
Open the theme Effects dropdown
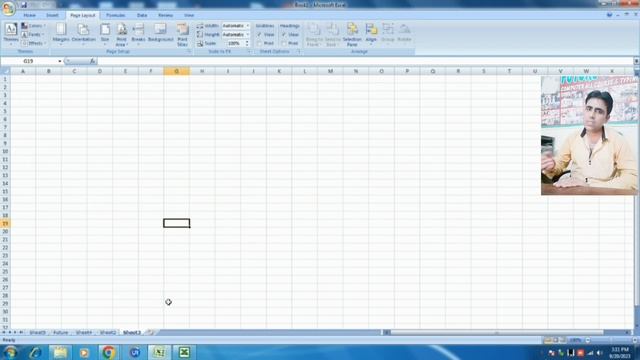point(34,43)
